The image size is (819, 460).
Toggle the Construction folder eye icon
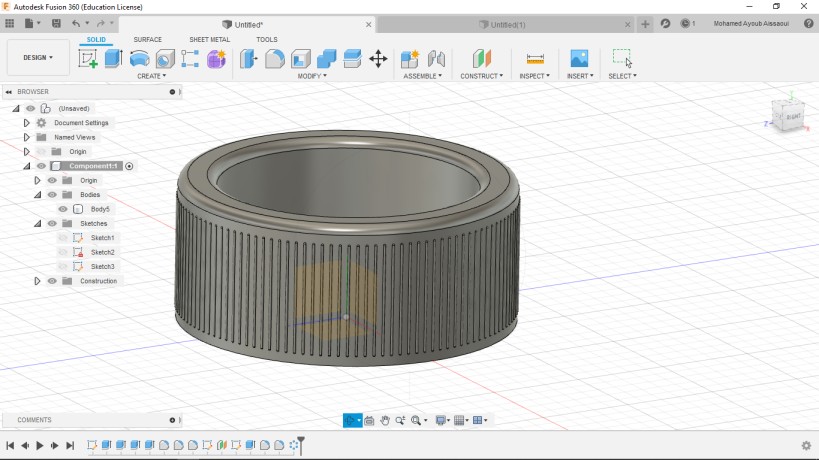tap(52, 281)
